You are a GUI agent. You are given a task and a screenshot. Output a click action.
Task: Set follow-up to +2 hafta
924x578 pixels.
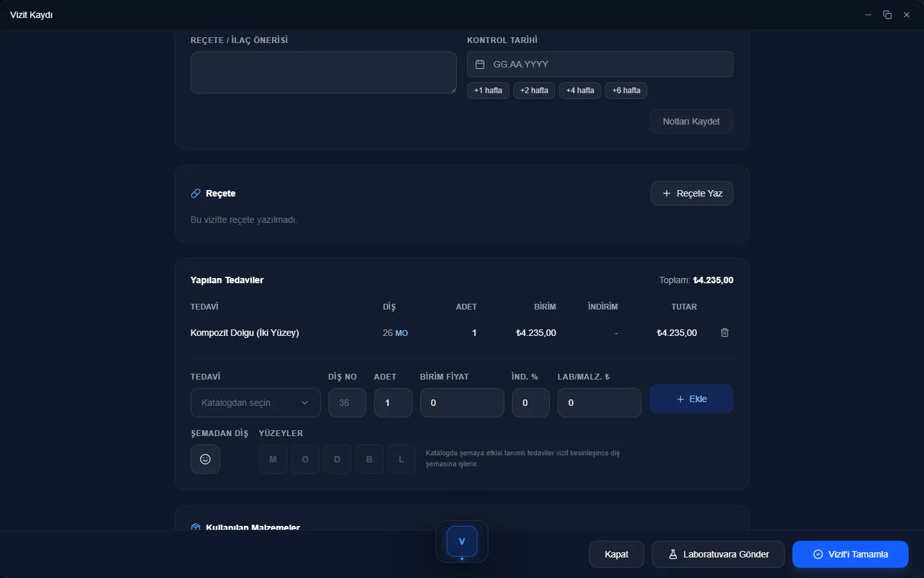[x=534, y=91]
